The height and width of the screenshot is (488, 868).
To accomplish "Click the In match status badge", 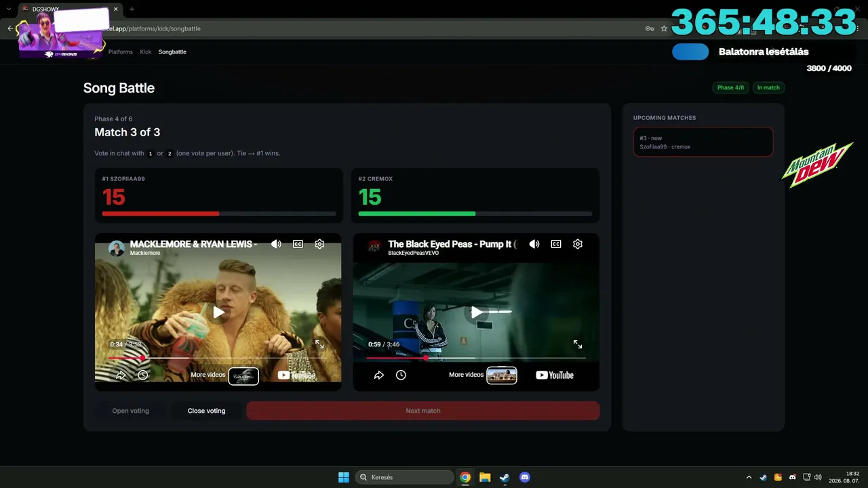I will point(768,87).
